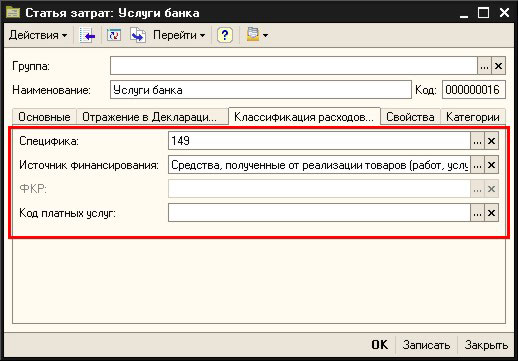Open the help question mark icon
Image resolution: width=518 pixels, height=361 pixels.
(225, 35)
